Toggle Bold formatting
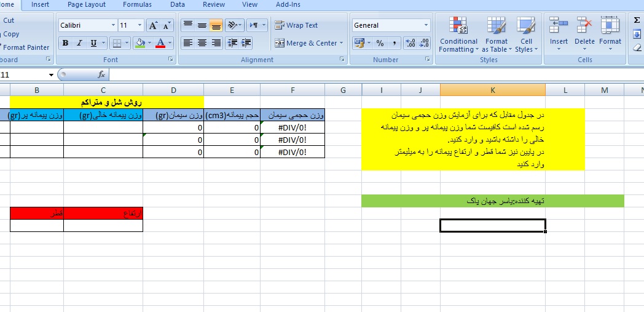Image resolution: width=644 pixels, height=312 pixels. coord(65,43)
